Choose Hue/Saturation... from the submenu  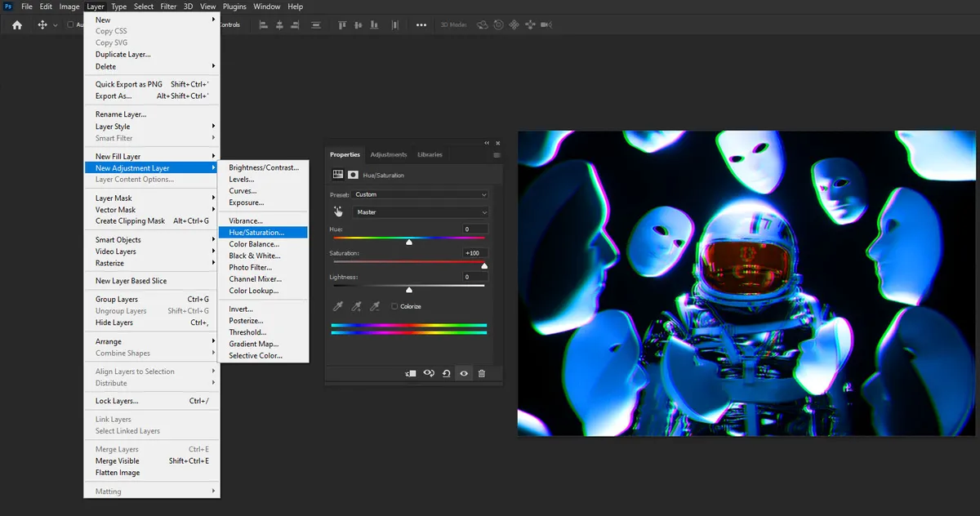pyautogui.click(x=264, y=232)
